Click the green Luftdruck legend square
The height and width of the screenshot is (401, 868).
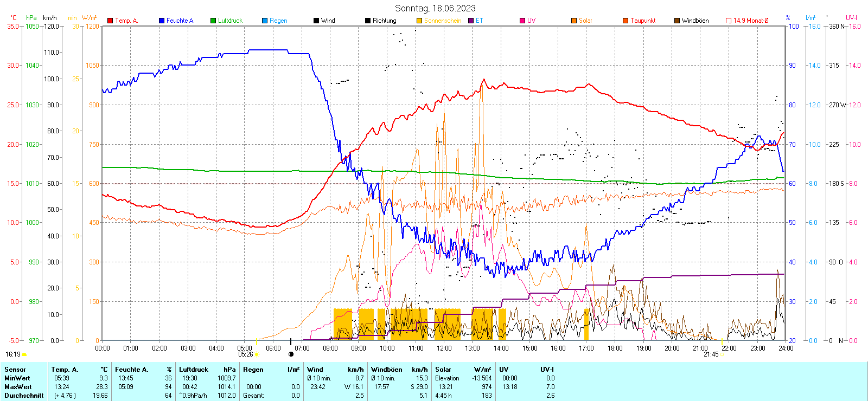coord(213,21)
